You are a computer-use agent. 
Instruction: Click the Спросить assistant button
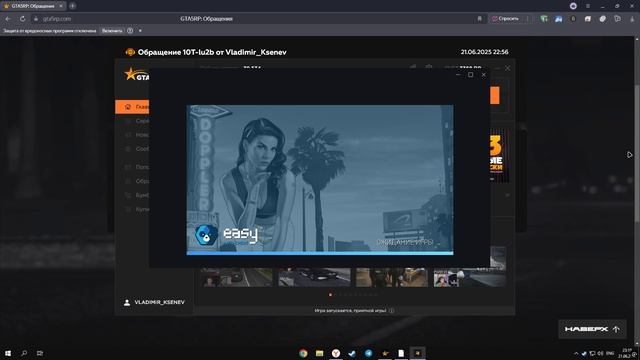click(506, 19)
